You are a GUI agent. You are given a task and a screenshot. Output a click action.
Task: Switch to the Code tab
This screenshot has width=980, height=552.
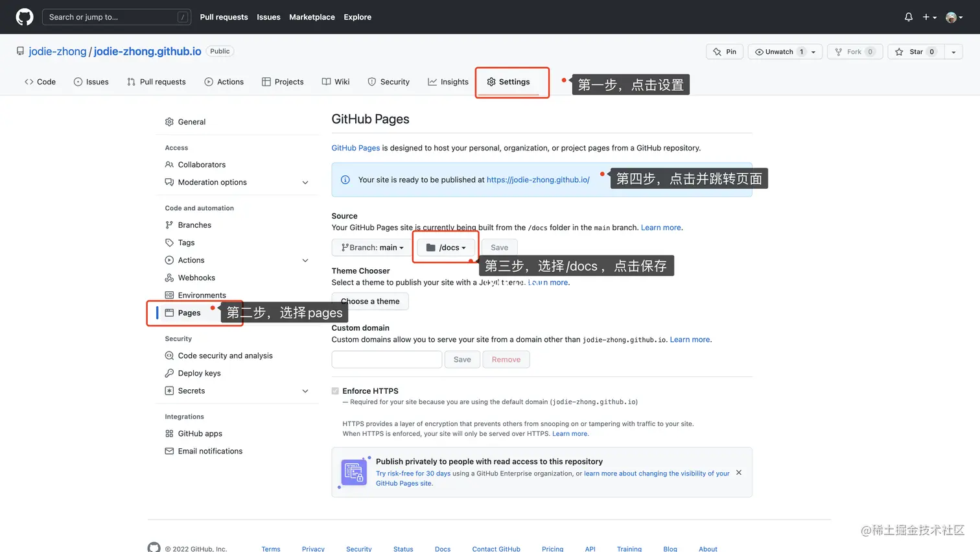point(40,82)
